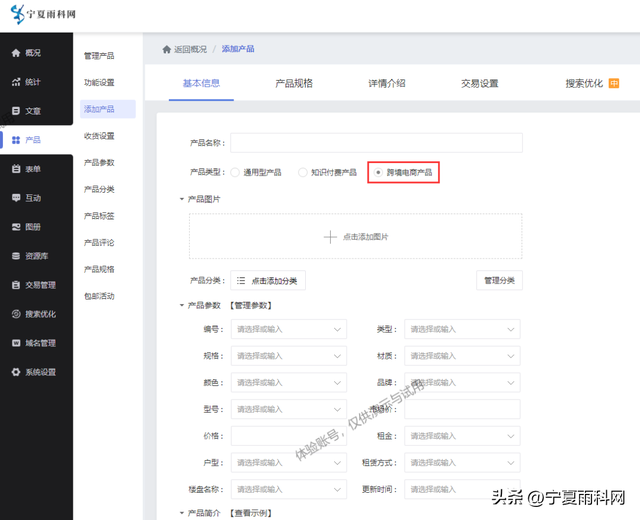The image size is (640, 520).
Task: Click the 域名管理 www icon
Action: point(16,343)
